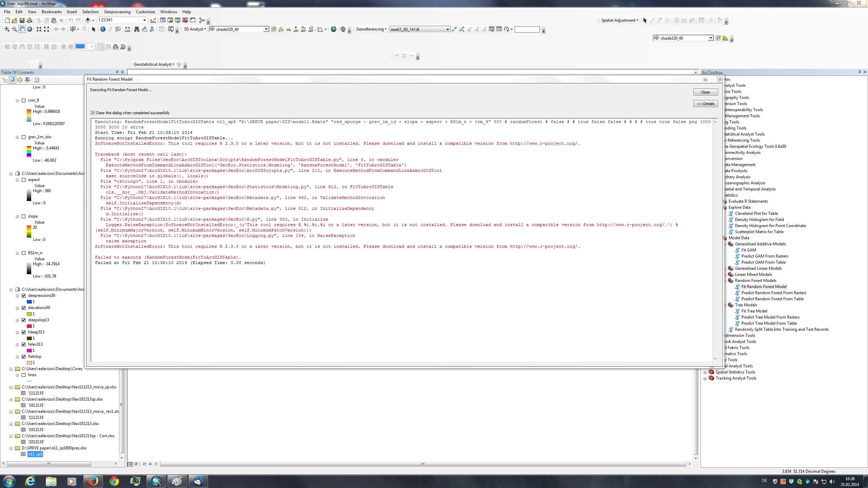
Task: Select Scatterplot Matrix for Table tool
Action: pyautogui.click(x=759, y=232)
